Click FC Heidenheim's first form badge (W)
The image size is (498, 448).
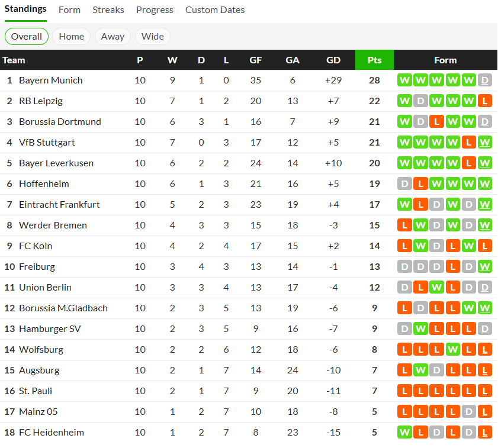pyautogui.click(x=405, y=433)
